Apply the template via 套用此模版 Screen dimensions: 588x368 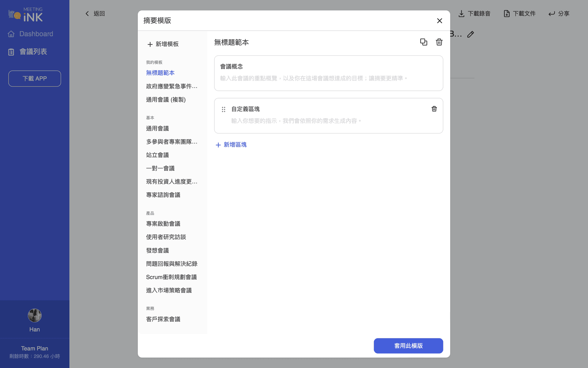click(408, 346)
